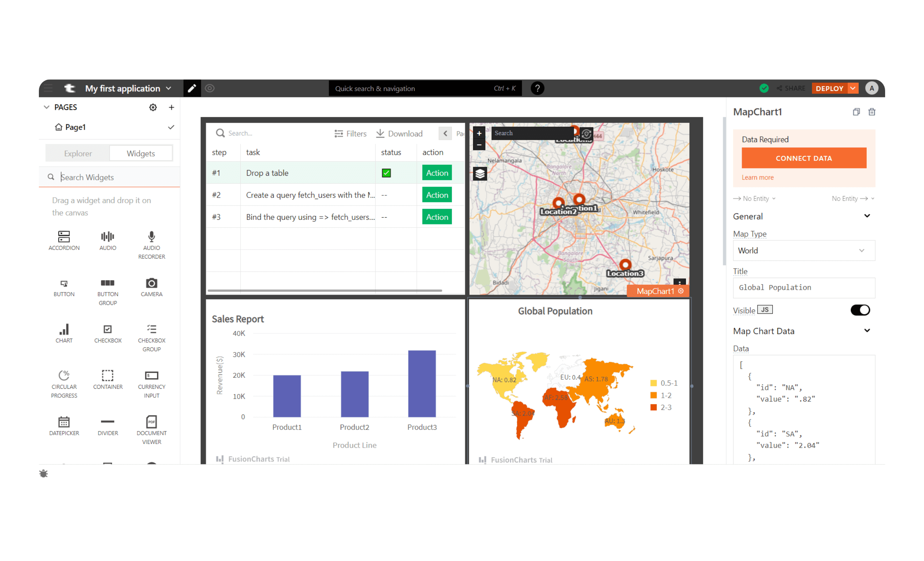
Task: Select the Checkbox Group widget
Action: tap(152, 338)
